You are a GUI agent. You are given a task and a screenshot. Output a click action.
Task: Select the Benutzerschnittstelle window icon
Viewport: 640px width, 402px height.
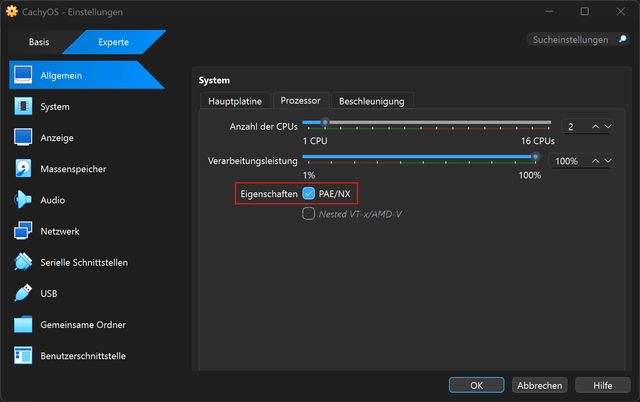pos(23,355)
